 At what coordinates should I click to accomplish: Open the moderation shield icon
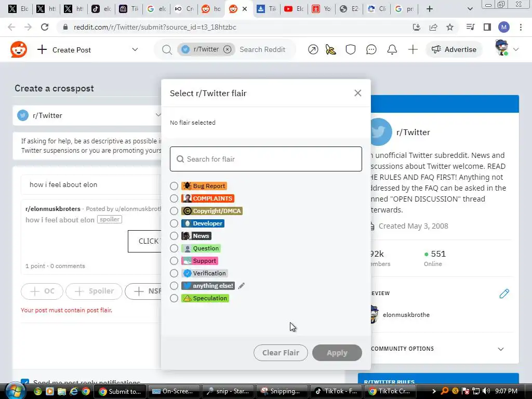[351, 49]
